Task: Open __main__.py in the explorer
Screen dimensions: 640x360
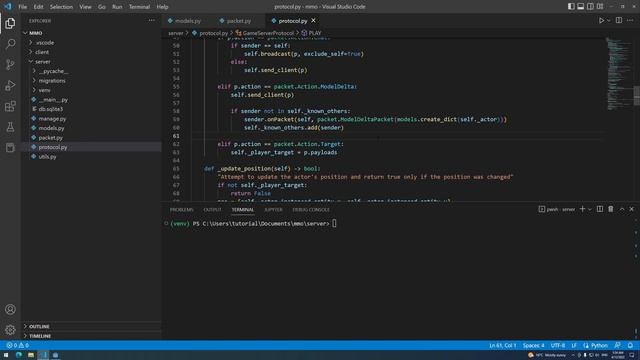Action: [53, 100]
